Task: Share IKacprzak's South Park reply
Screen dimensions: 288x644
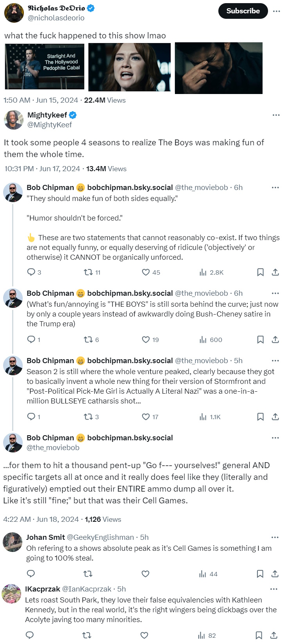Action: (274, 635)
